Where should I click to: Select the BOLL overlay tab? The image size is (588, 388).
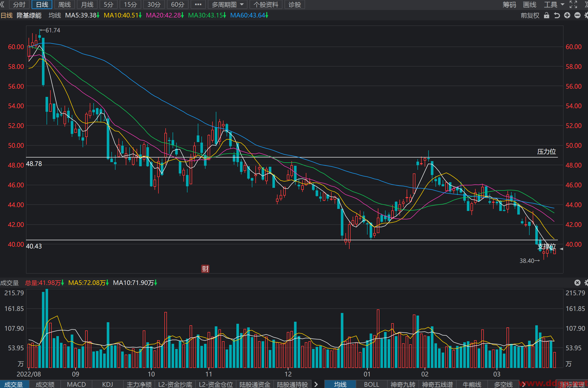pyautogui.click(x=371, y=384)
